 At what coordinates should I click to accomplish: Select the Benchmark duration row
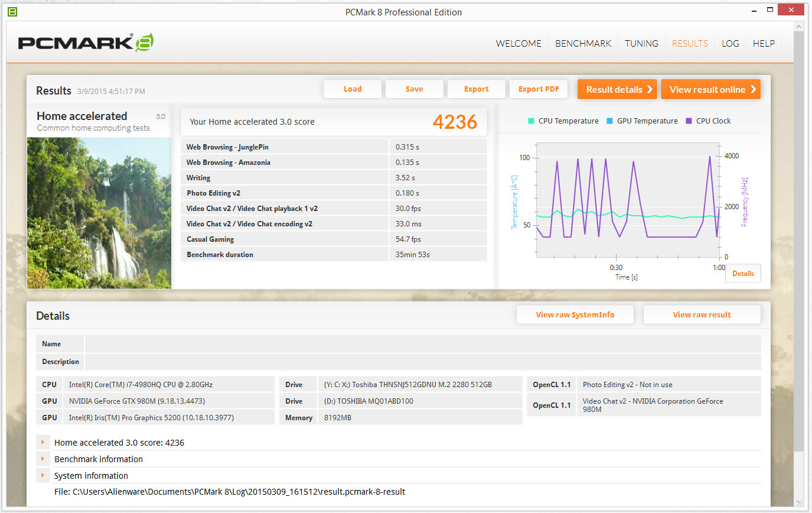pos(334,254)
